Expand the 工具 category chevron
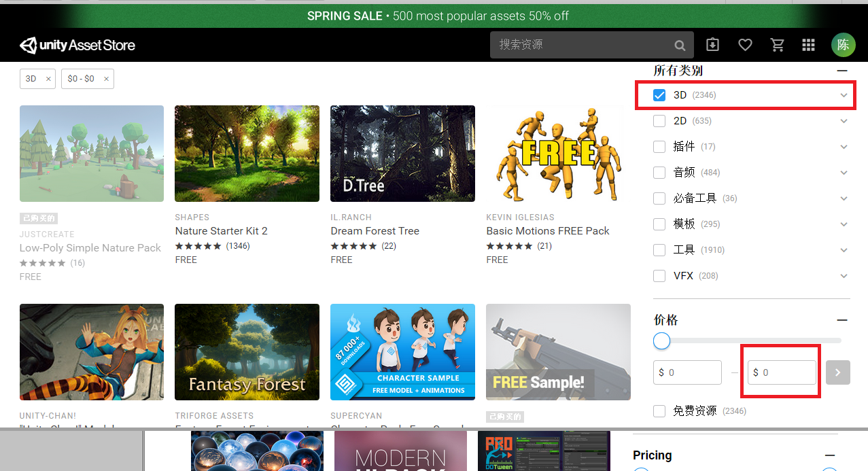This screenshot has height=471, width=868. tap(844, 250)
